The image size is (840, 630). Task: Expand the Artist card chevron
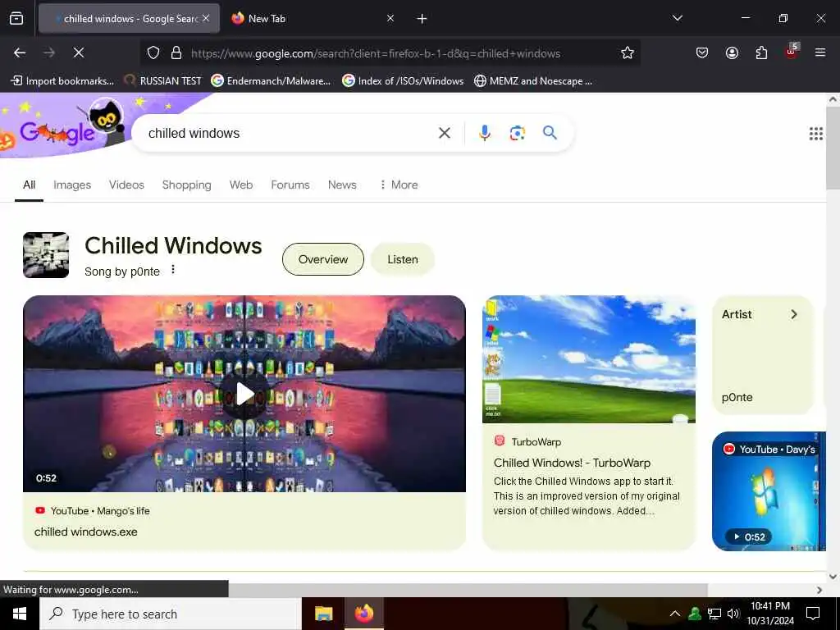(794, 314)
